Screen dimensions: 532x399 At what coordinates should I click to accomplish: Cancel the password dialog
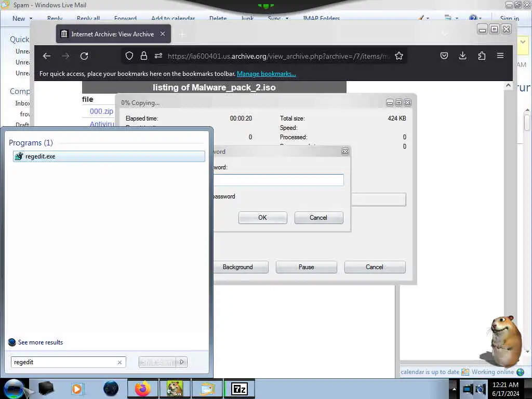[318, 218]
